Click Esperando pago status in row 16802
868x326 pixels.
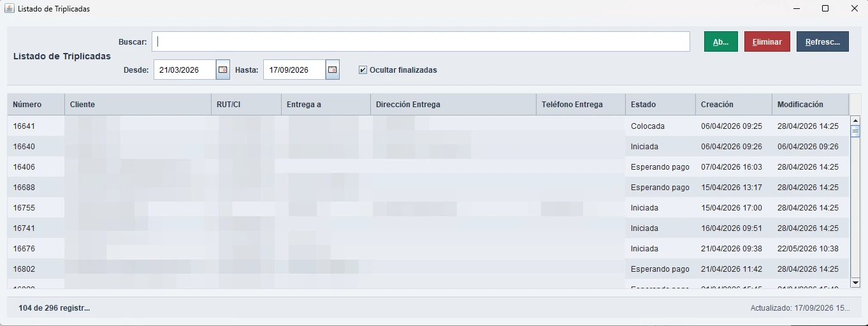tap(660, 269)
